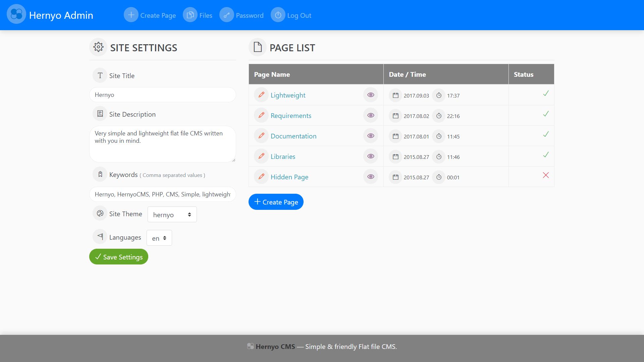Click the plus icon for Create Page in the navbar
Image resolution: width=644 pixels, height=362 pixels.
131,15
